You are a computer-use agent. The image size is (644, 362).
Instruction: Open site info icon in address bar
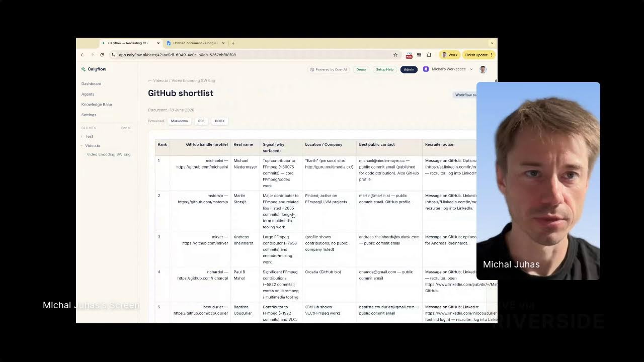tap(114, 55)
